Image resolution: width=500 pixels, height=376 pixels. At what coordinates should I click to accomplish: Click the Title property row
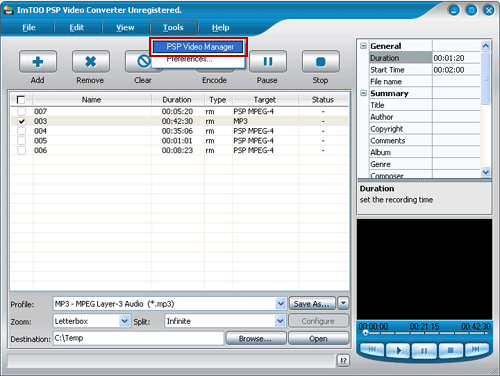click(x=425, y=105)
